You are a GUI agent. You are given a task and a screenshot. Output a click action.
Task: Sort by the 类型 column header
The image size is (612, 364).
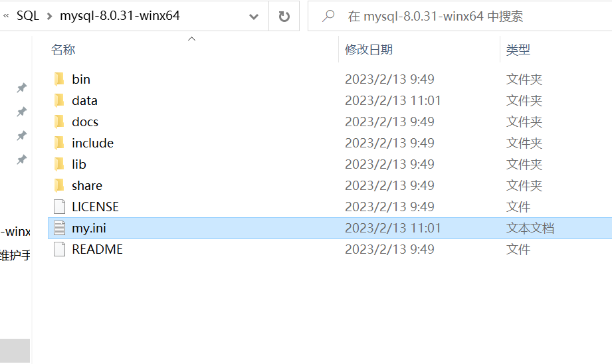click(x=518, y=50)
